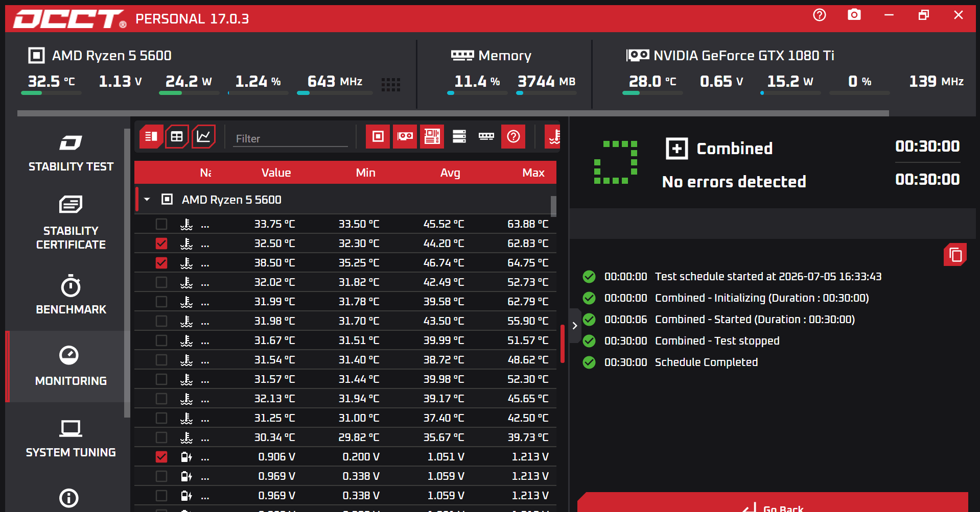
Task: Enable checkbox for 31.98 °C sensor row
Action: pyautogui.click(x=161, y=321)
